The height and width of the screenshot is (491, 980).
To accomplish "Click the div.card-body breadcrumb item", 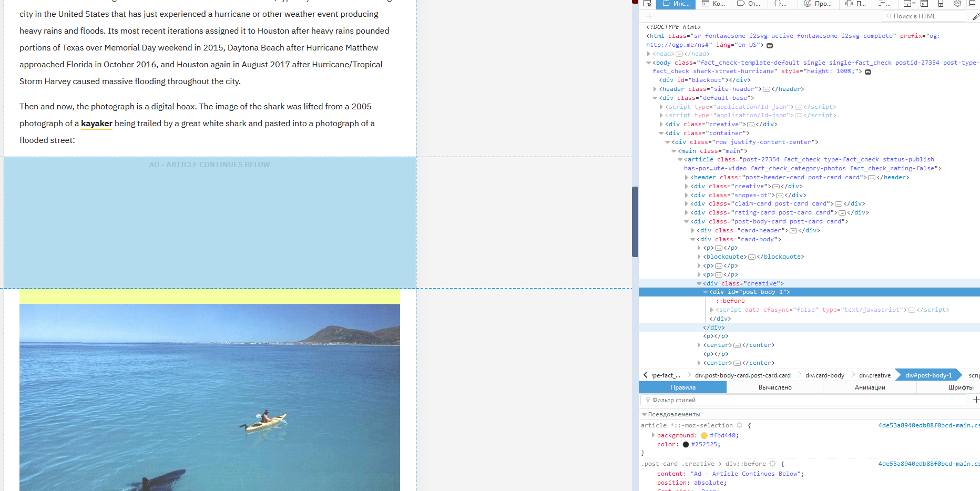I will pyautogui.click(x=824, y=375).
